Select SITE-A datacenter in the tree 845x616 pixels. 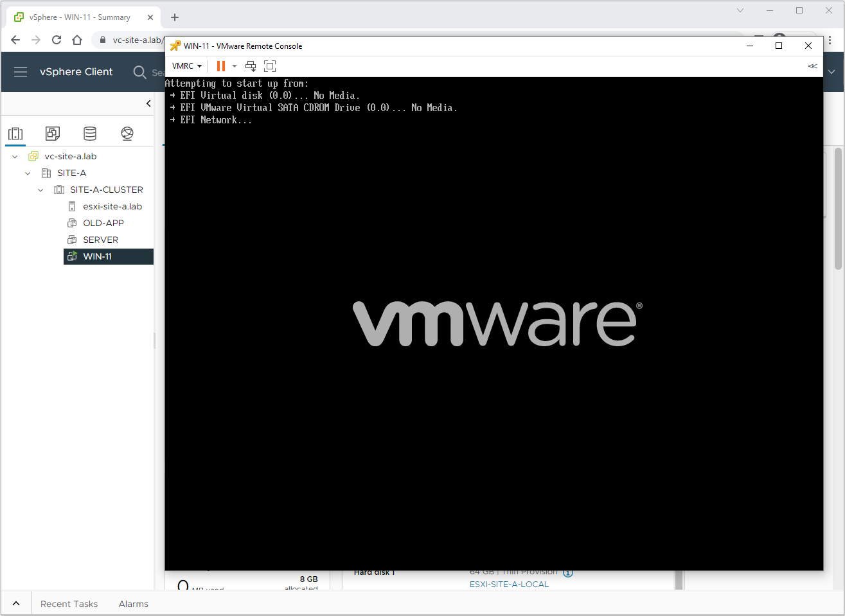point(71,173)
